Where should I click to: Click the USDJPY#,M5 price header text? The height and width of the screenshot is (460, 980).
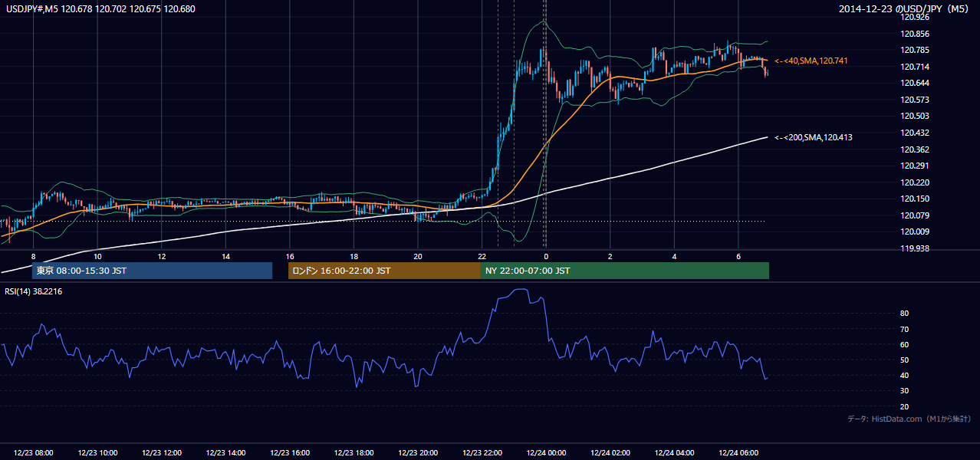(x=100, y=8)
